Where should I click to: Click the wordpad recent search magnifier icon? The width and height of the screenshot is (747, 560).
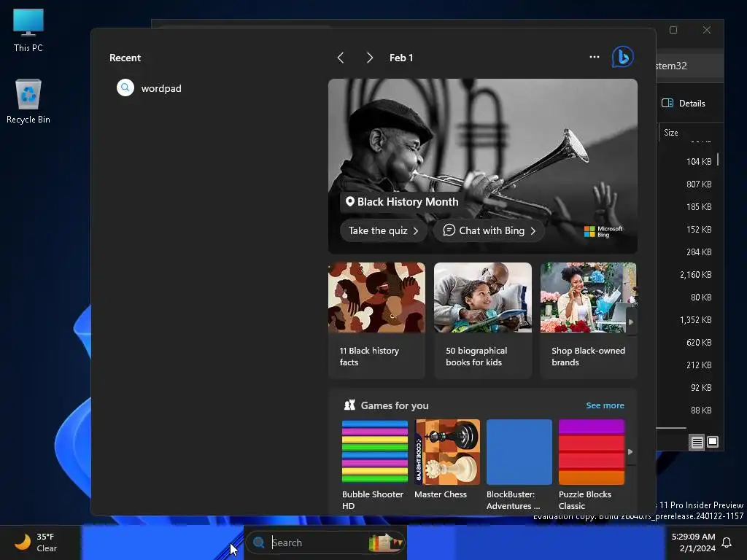tap(125, 87)
